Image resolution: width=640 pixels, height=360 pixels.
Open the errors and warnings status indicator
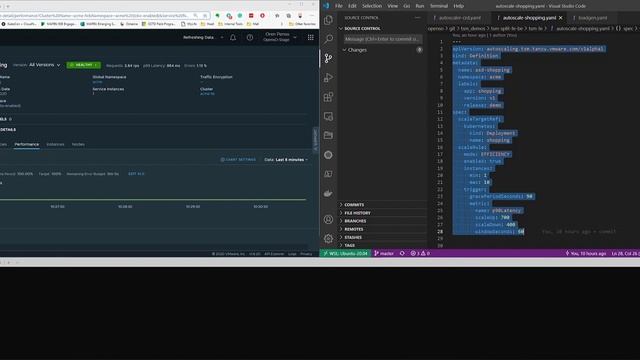420,253
